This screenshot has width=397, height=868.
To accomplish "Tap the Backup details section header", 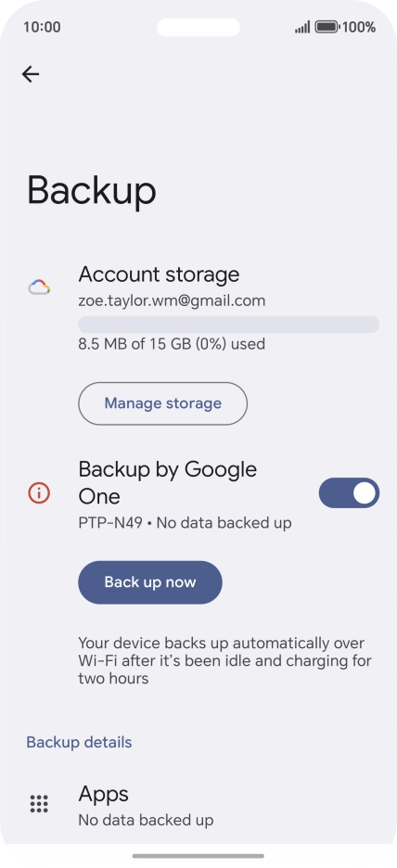I will pyautogui.click(x=79, y=742).
